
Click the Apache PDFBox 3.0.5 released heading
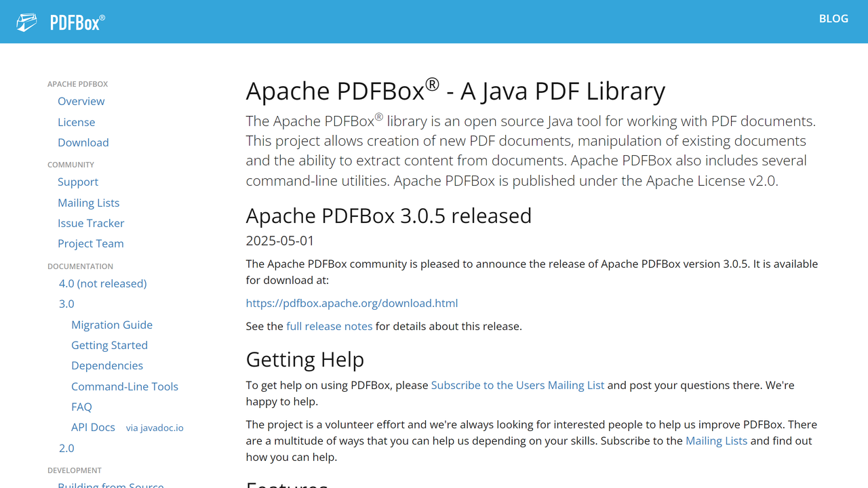click(x=389, y=216)
